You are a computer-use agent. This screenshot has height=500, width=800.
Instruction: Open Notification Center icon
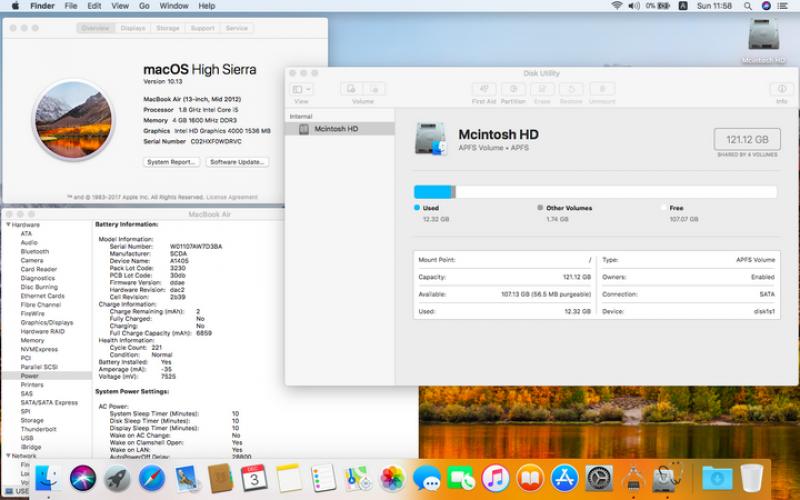(783, 6)
